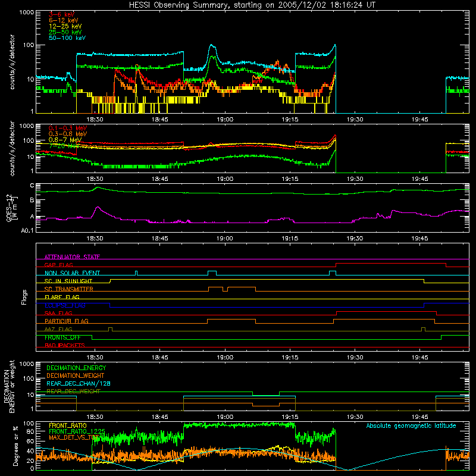The width and height of the screenshot is (476, 476).
Task: Click the vertical Flags axis title
Action: click(x=24, y=297)
